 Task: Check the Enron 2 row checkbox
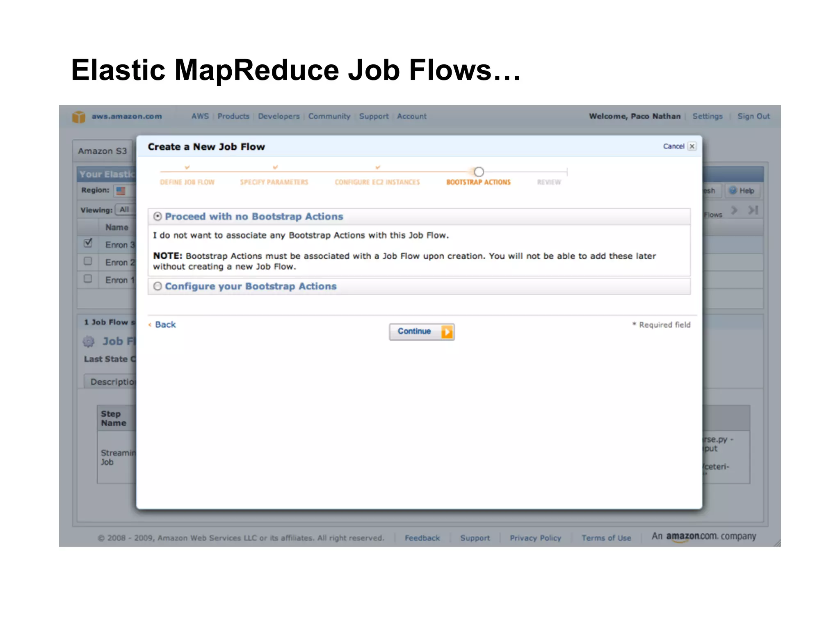(88, 261)
